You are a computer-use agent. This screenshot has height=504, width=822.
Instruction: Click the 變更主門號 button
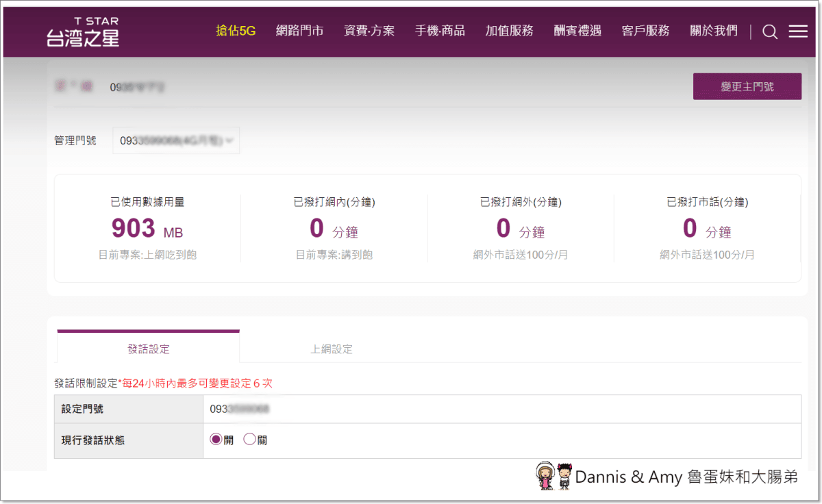click(747, 86)
